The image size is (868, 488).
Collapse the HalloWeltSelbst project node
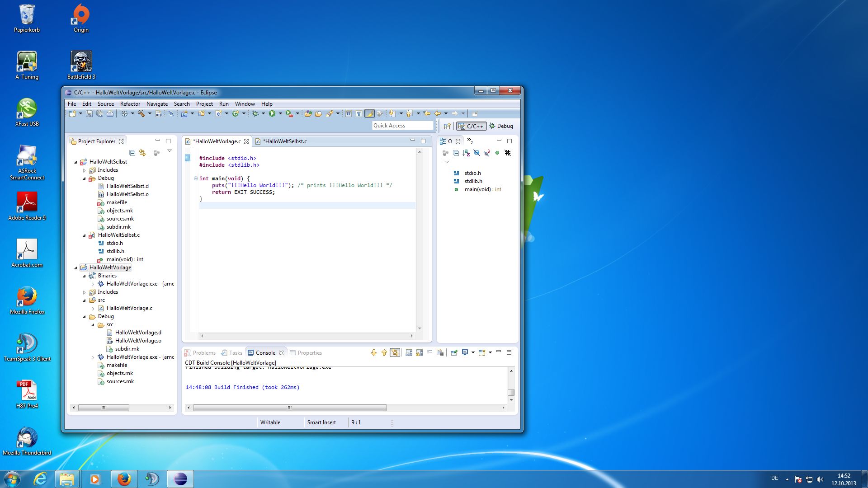click(75, 162)
